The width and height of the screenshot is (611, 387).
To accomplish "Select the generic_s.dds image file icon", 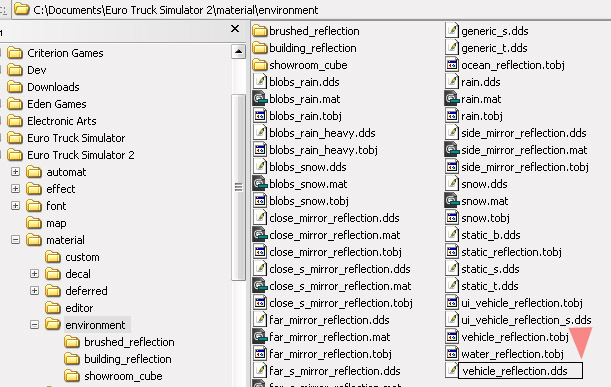I will pyautogui.click(x=452, y=31).
